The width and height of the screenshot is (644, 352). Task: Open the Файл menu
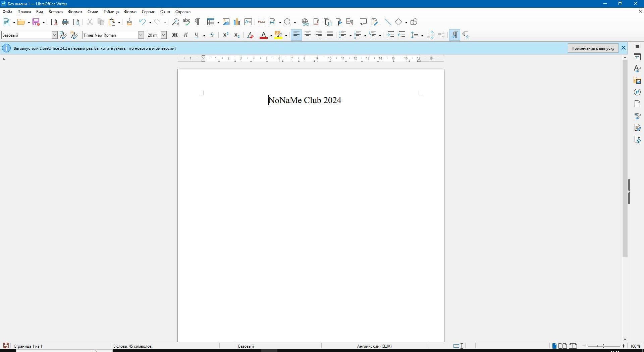[7, 12]
